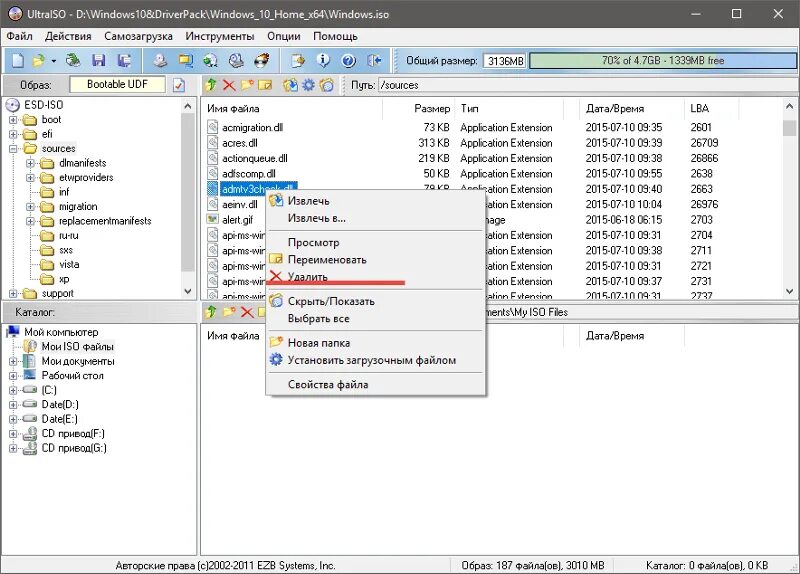Click the Convert image icon with folder and monitor
This screenshot has width=800, height=574.
coord(186,61)
